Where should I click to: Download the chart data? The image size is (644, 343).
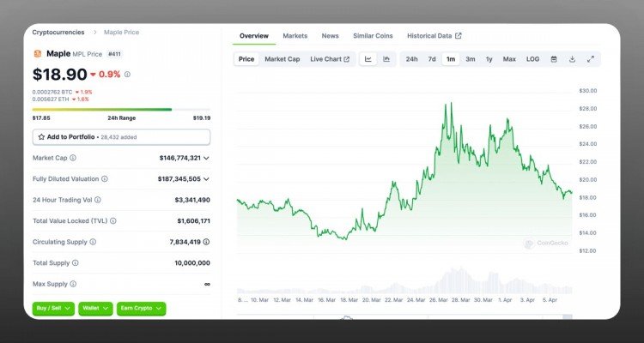pyautogui.click(x=572, y=59)
